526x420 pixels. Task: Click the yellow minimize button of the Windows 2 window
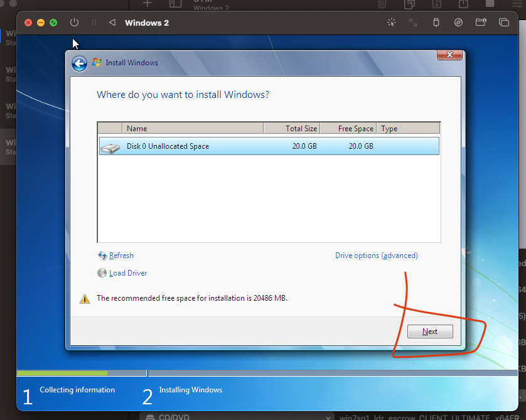[x=41, y=23]
